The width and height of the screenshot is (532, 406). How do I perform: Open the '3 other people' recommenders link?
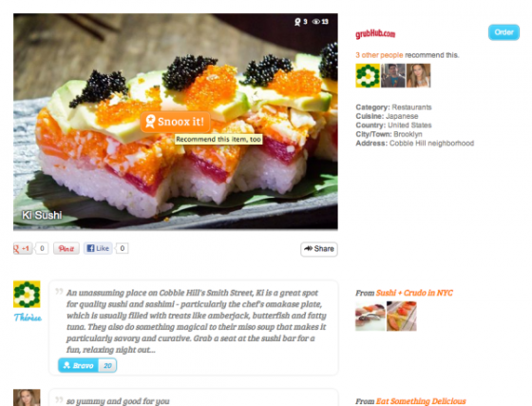(379, 55)
